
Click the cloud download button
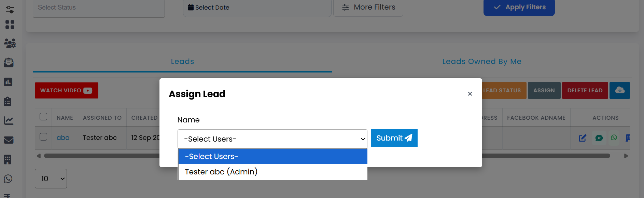[619, 90]
